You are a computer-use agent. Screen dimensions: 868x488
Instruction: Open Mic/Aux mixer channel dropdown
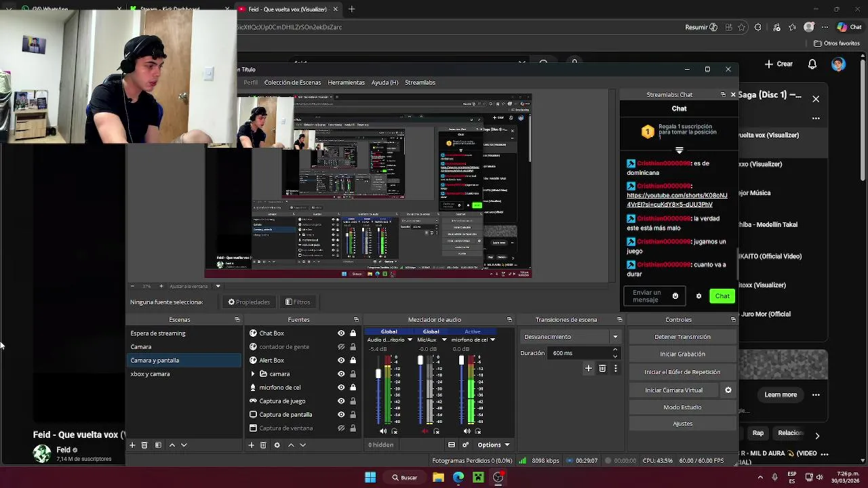pyautogui.click(x=444, y=340)
